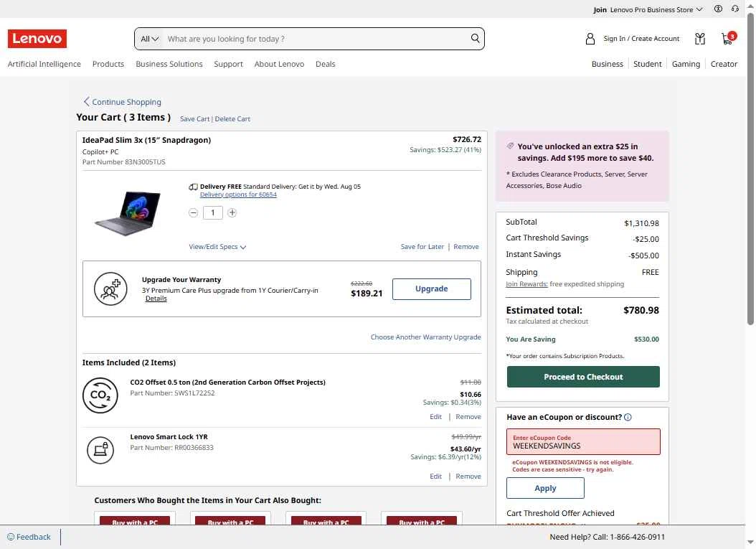The height and width of the screenshot is (549, 756).
Task: Click the Lenovo Smart Lock icon
Action: (x=100, y=450)
